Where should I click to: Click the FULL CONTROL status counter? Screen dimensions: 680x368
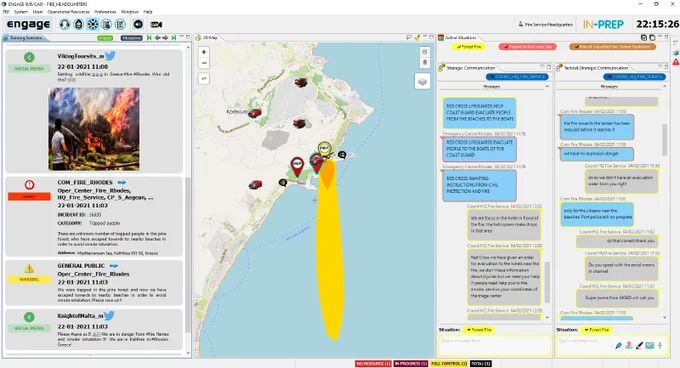click(x=449, y=364)
